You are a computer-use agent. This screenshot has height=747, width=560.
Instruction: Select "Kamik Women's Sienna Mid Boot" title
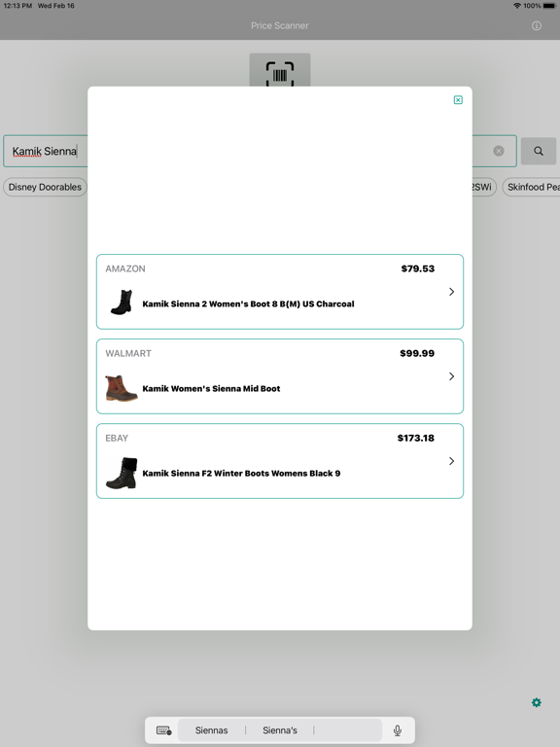(211, 389)
